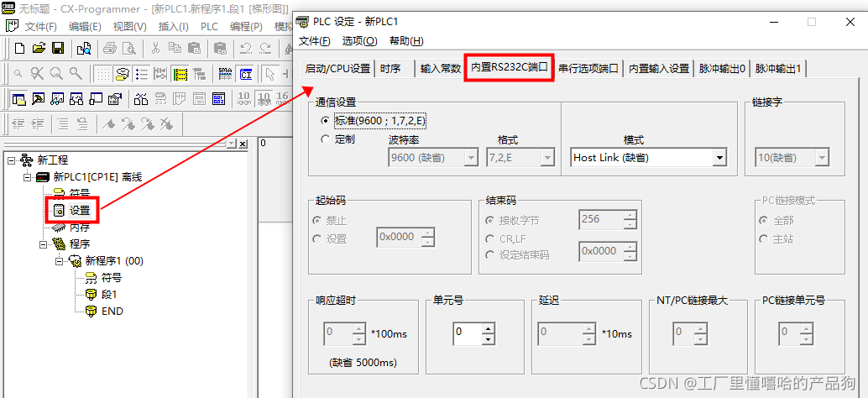This screenshot has height=398, width=868.
Task: Open a project using the folder icon
Action: pyautogui.click(x=39, y=48)
